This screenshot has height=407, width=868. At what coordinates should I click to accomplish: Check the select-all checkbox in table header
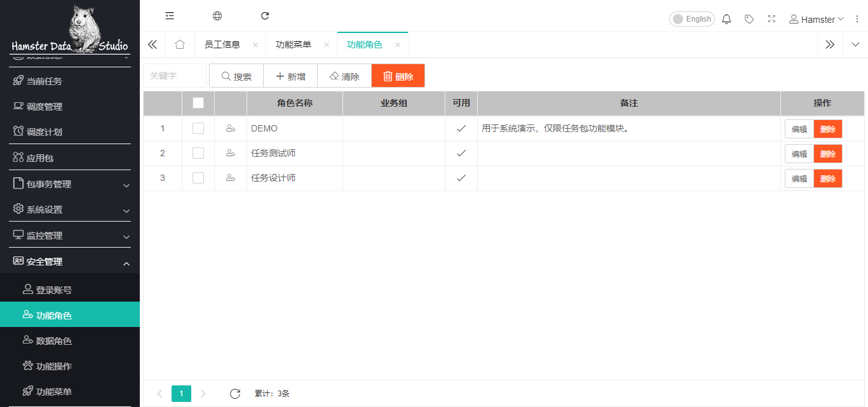tap(198, 103)
